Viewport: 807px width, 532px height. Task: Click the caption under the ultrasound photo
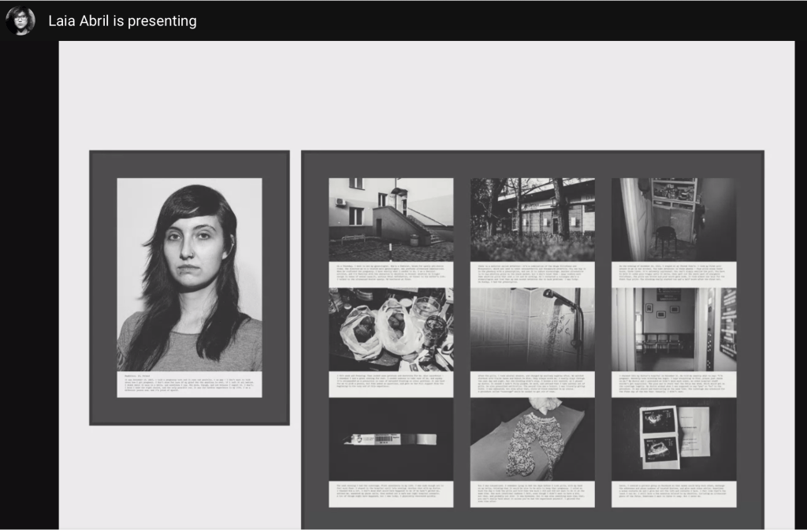click(674, 494)
